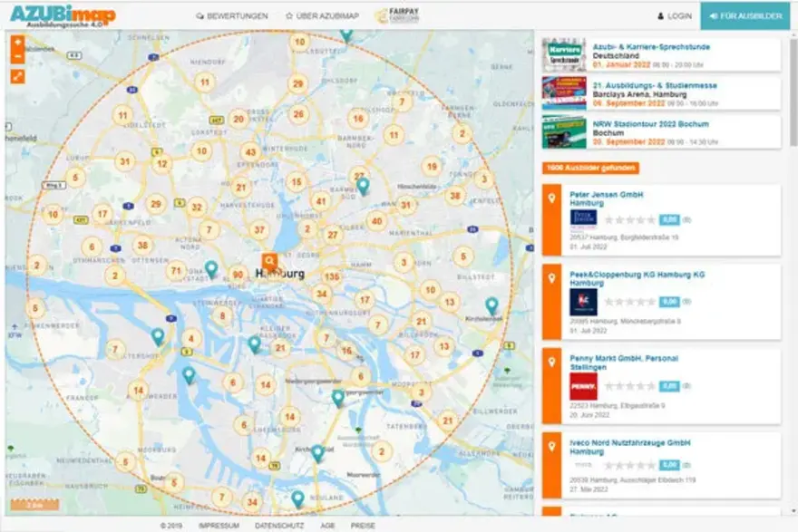
Task: Open Peek&Cloppenburg KG Hamburg KG listing
Action: pos(637,278)
